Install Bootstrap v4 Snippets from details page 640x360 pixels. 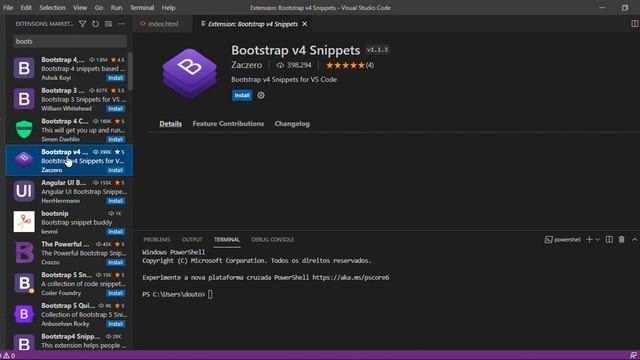242,95
